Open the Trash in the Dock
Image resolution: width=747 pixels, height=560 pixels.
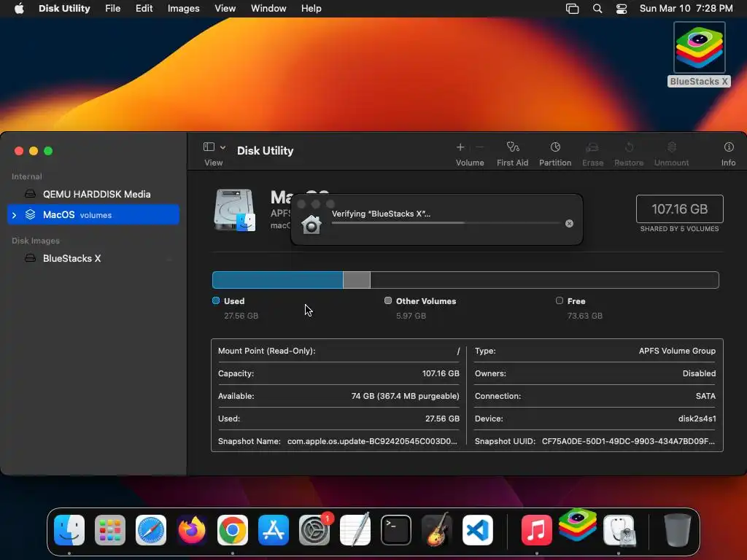[x=678, y=530]
